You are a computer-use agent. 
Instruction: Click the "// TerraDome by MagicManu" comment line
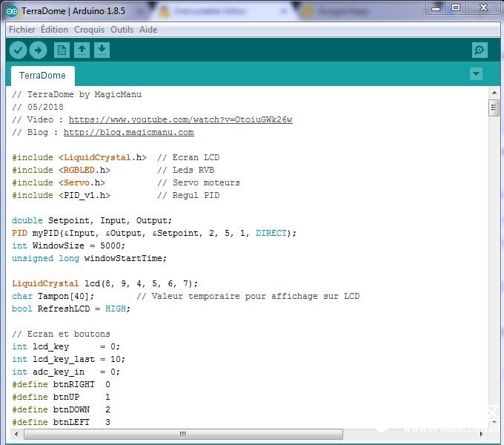pos(77,94)
